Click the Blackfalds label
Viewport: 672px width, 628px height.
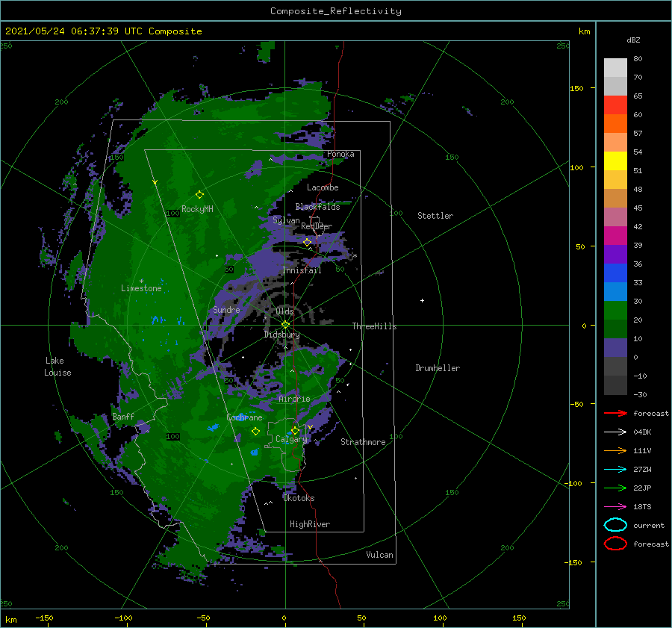[x=317, y=207]
